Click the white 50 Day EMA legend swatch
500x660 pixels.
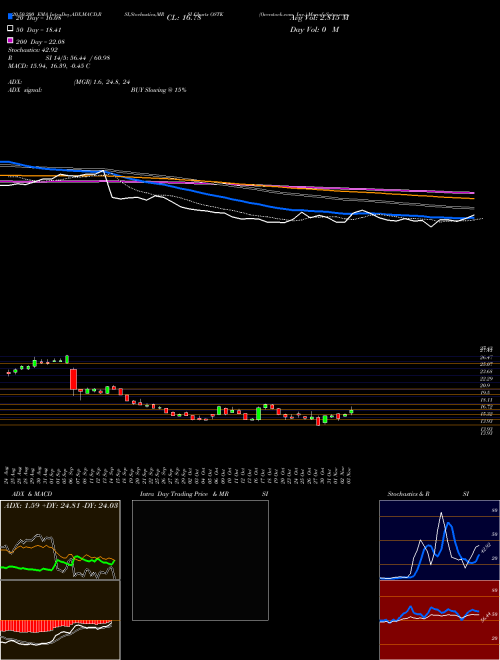point(10,29)
